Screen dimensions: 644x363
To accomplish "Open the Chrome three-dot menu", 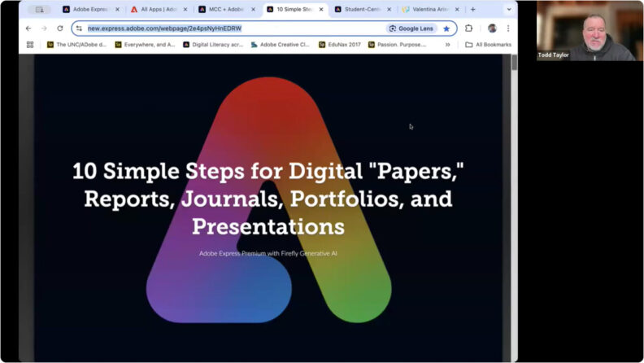I will tap(508, 28).
